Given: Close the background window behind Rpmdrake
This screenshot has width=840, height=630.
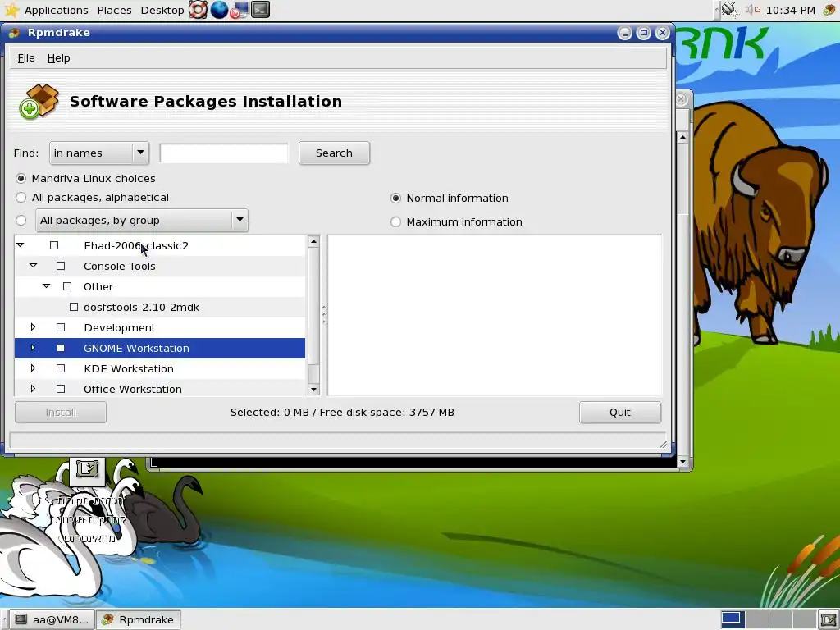Looking at the screenshot, I should point(682,99).
